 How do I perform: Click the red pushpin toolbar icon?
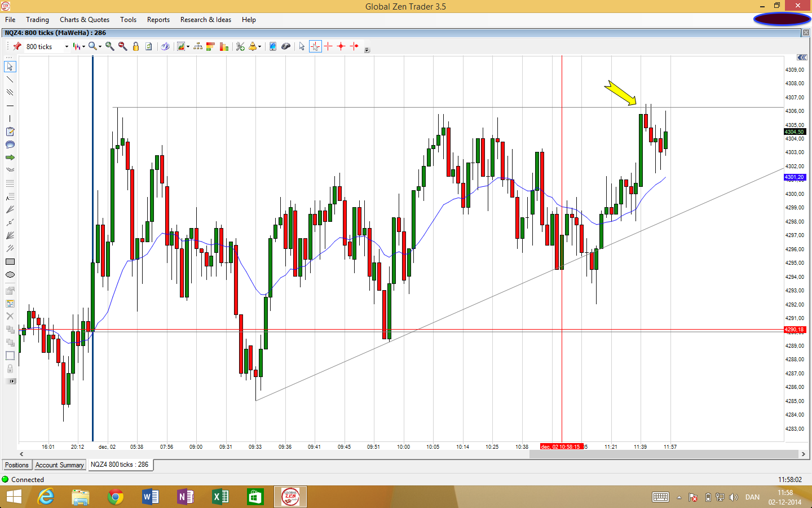(17, 46)
